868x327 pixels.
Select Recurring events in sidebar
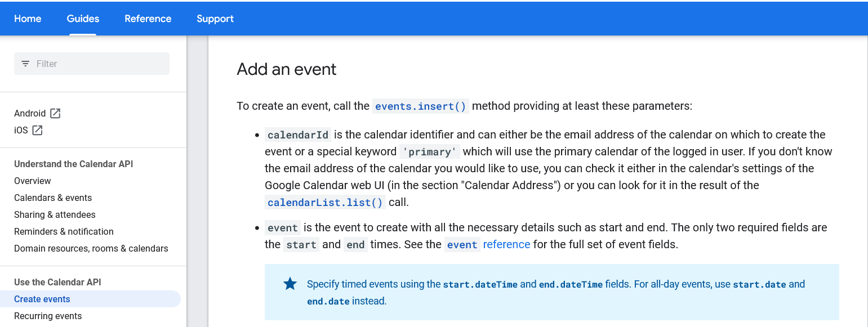tap(48, 316)
